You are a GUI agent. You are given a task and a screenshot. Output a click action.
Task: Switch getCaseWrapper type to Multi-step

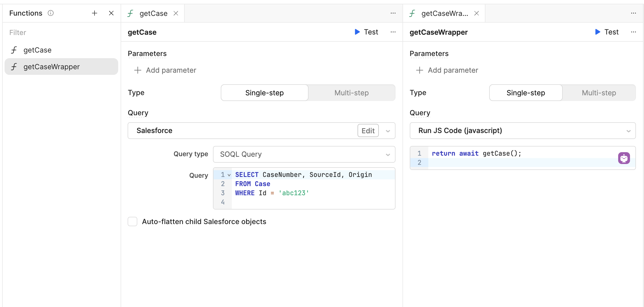click(x=599, y=93)
